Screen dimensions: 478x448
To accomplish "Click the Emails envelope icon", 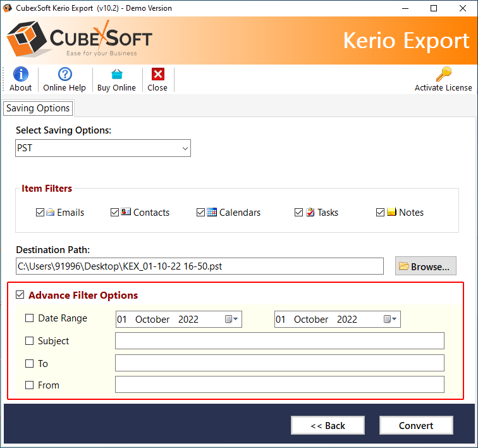I will click(51, 212).
